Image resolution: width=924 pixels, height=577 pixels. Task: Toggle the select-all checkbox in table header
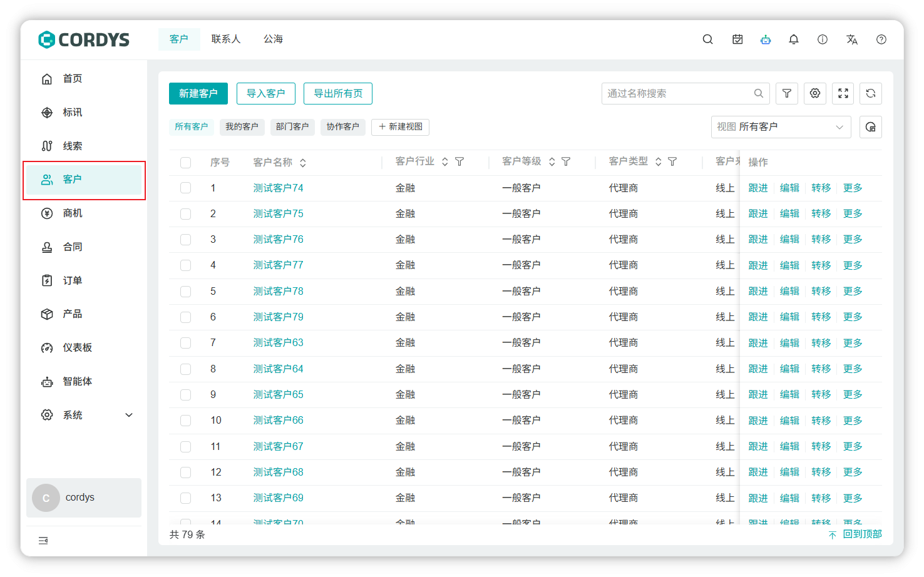pyautogui.click(x=186, y=163)
